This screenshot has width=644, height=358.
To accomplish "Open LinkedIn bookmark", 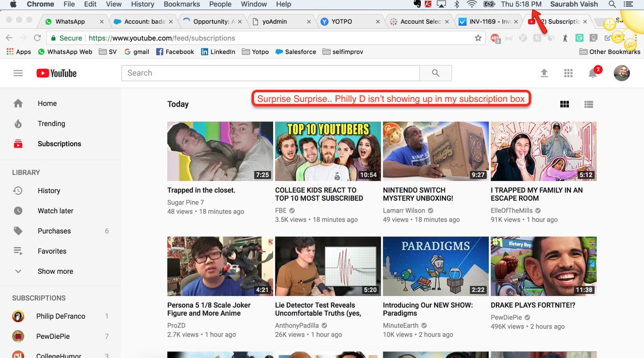I will coord(218,52).
